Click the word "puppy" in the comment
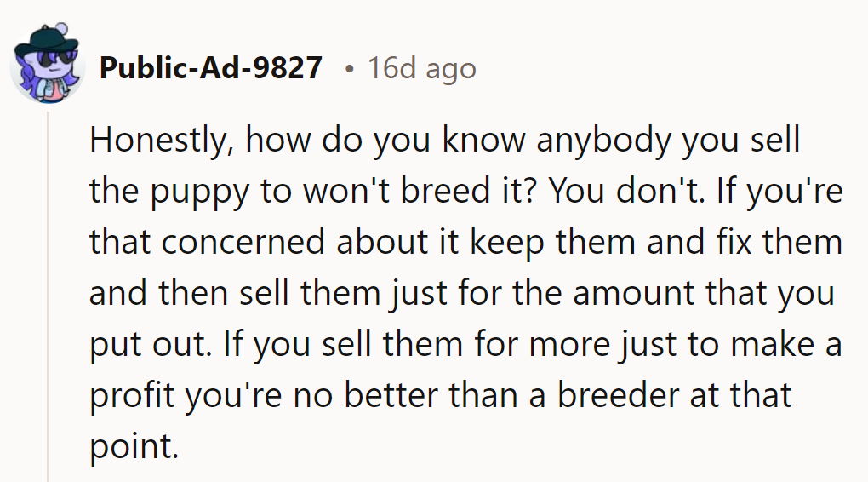 [200, 192]
